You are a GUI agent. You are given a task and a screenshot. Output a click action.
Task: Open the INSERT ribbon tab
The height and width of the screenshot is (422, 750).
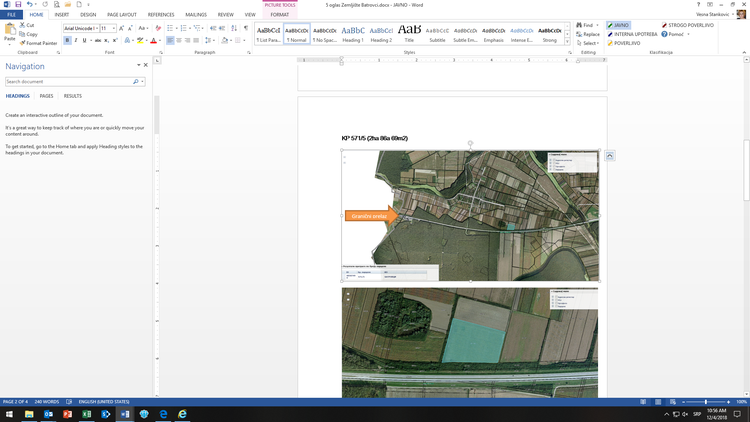click(x=62, y=15)
